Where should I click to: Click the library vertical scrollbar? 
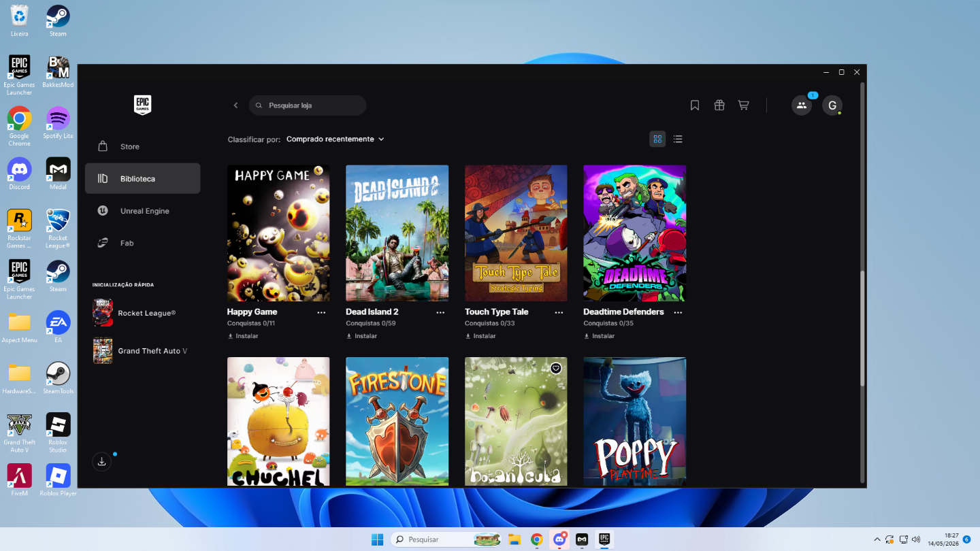[x=862, y=329]
